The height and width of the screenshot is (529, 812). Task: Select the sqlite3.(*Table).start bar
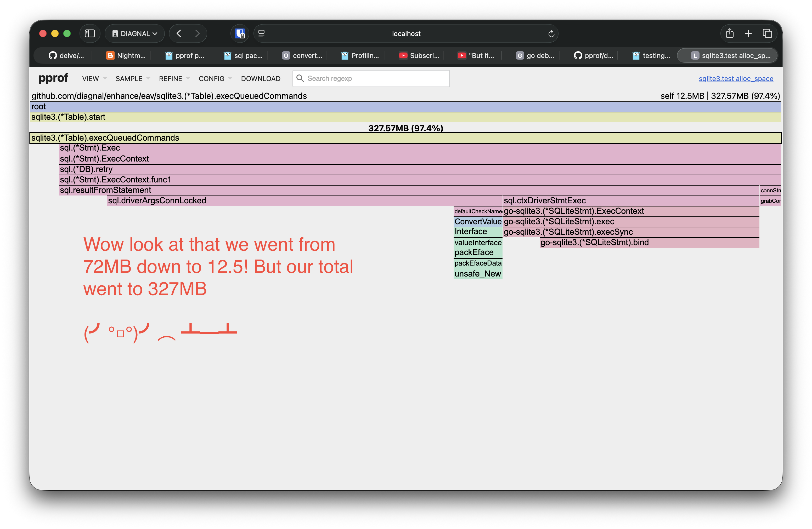point(406,117)
